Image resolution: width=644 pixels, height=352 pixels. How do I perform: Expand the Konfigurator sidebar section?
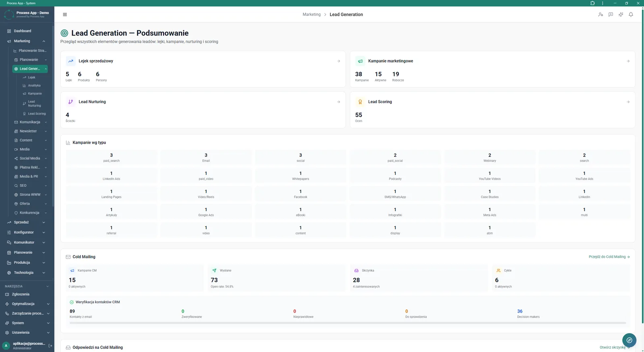(x=43, y=232)
